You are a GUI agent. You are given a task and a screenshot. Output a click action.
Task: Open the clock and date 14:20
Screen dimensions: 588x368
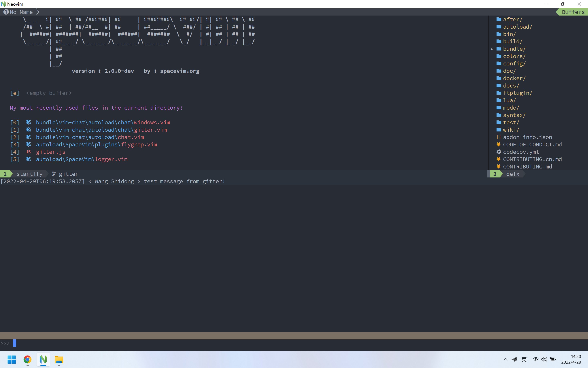(571, 359)
